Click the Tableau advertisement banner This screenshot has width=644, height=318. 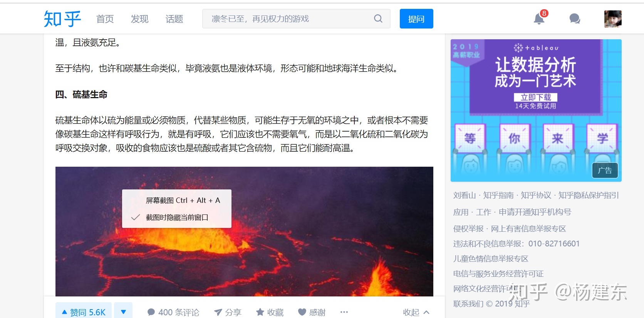[536, 110]
